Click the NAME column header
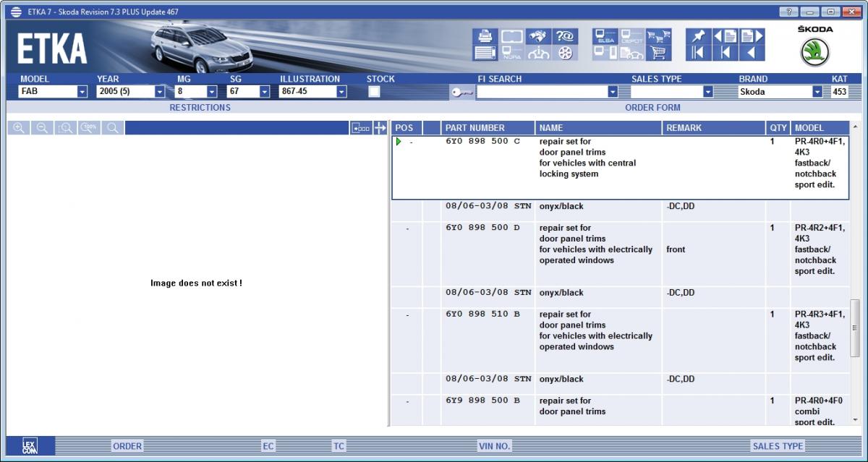868x462 pixels. 599,128
